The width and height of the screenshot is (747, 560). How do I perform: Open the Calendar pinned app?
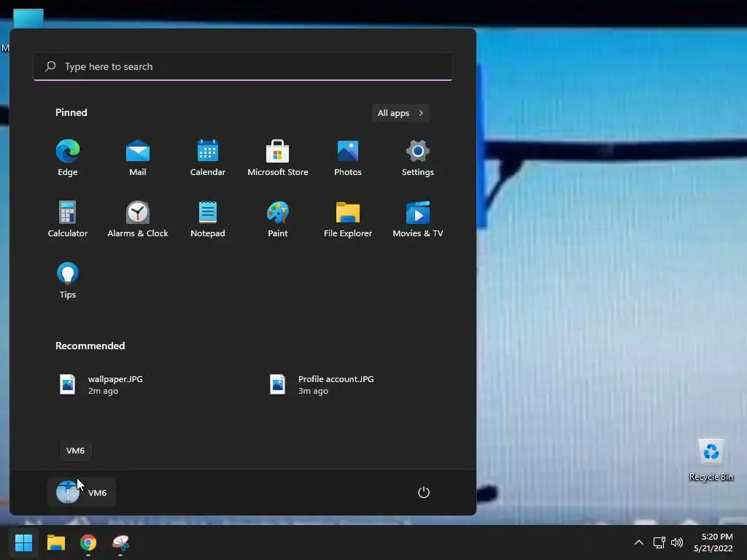tap(208, 157)
